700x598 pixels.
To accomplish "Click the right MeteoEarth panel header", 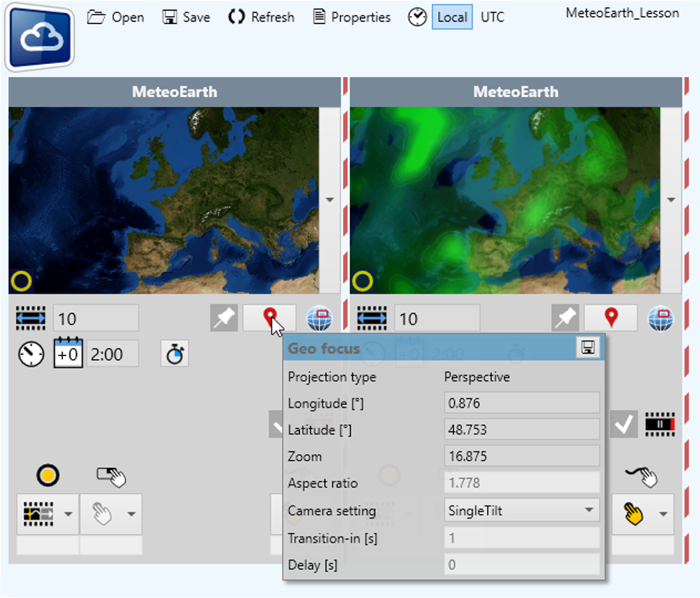I will coord(516,92).
